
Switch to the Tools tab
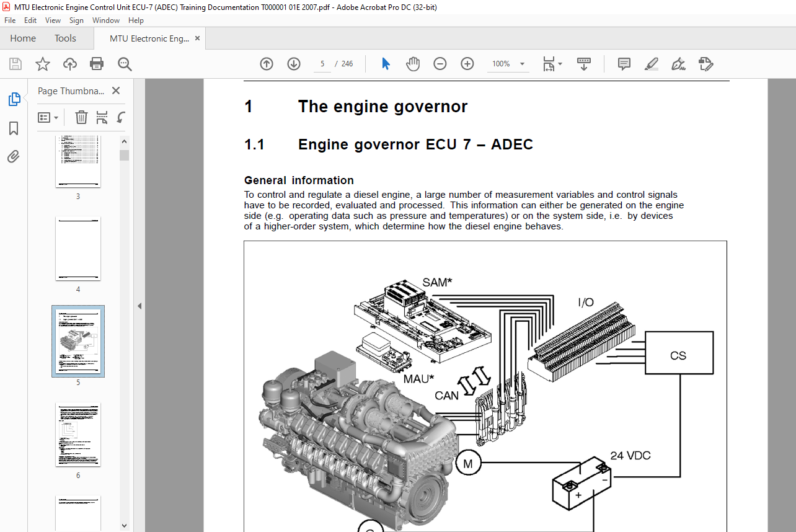[65, 38]
